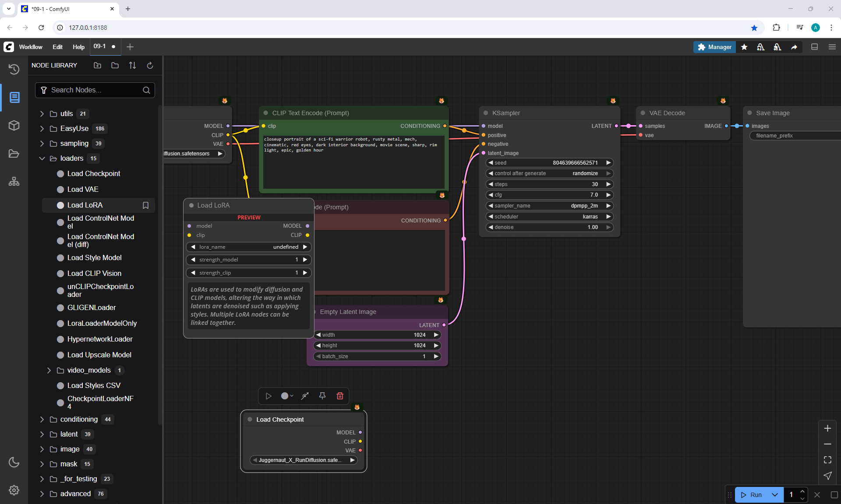Viewport: 841px width, 504px height.
Task: Open settings gear in sidebar
Action: click(14, 490)
